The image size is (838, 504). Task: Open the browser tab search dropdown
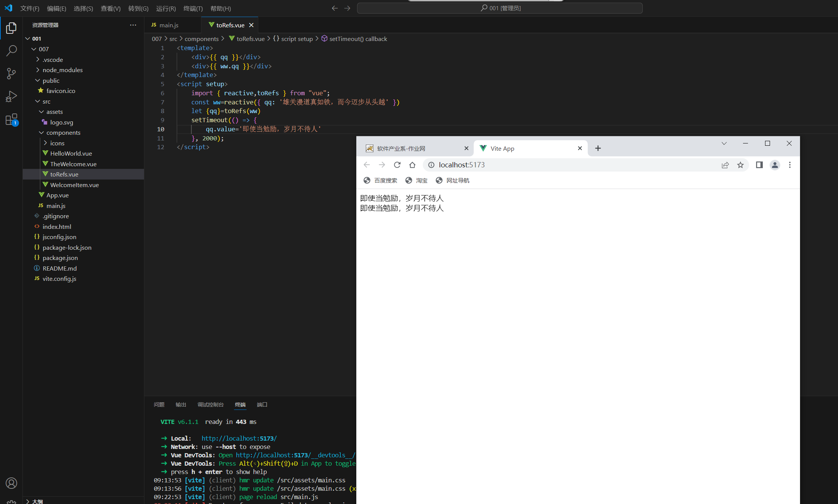(724, 143)
